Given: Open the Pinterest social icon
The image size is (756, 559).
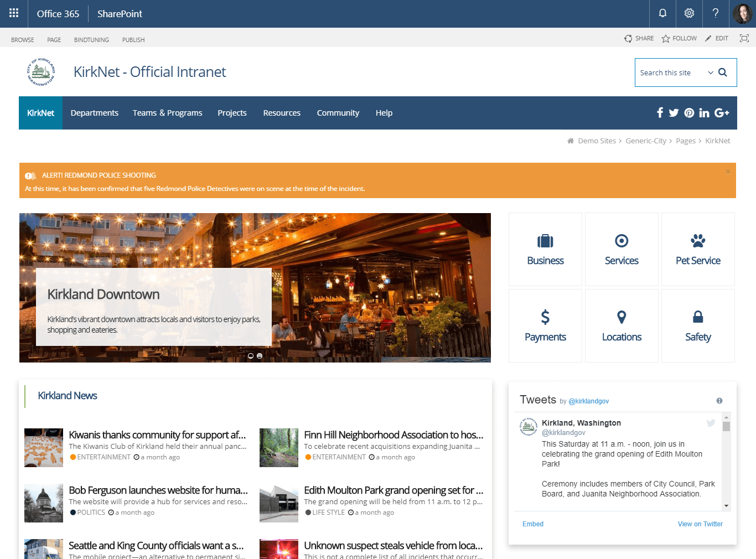Looking at the screenshot, I should pyautogui.click(x=689, y=113).
